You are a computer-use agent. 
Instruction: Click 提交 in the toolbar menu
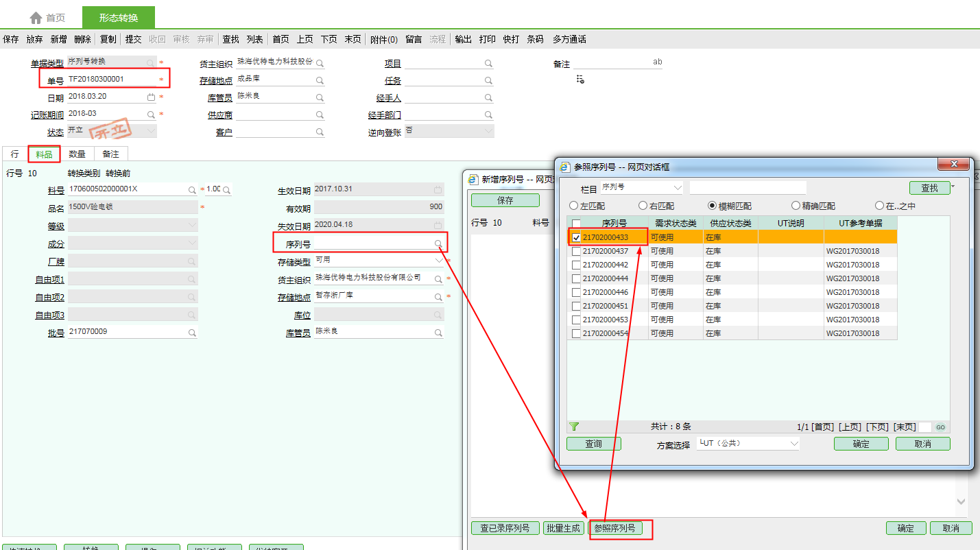(x=133, y=40)
